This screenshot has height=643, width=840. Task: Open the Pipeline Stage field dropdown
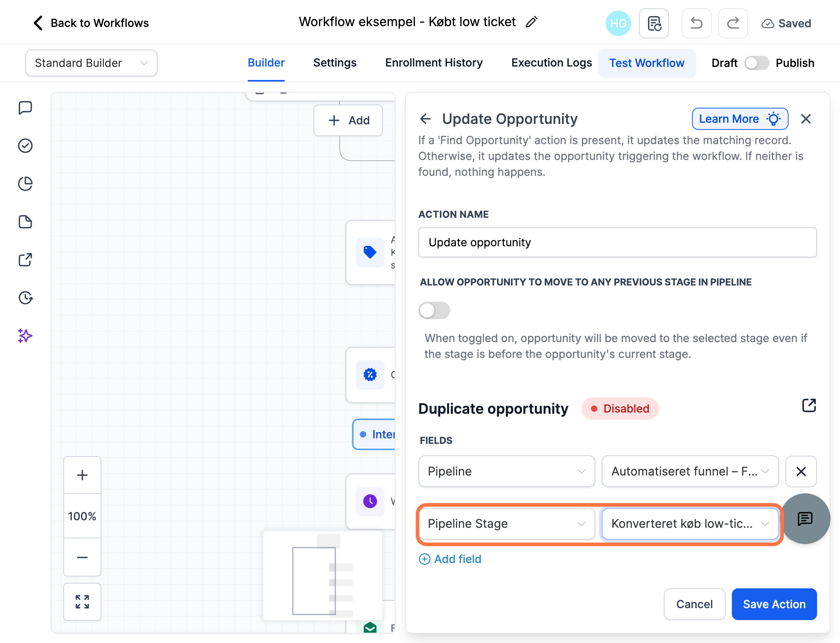tap(507, 523)
